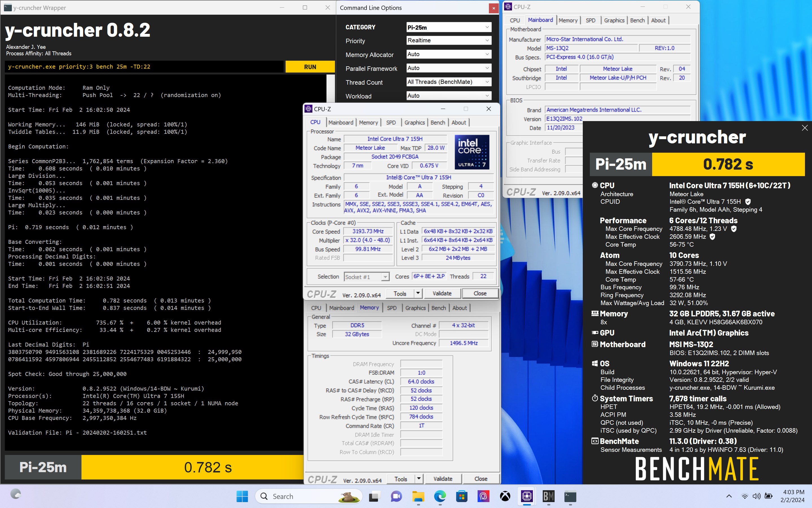Open Bench tab in CPU-Z CPU window
The height and width of the screenshot is (508, 812).
[438, 123]
